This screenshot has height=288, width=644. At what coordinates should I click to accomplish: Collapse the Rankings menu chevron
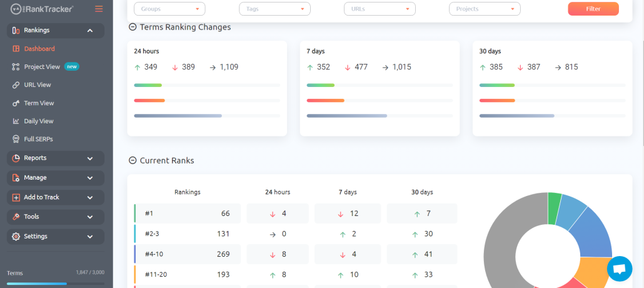(90, 31)
